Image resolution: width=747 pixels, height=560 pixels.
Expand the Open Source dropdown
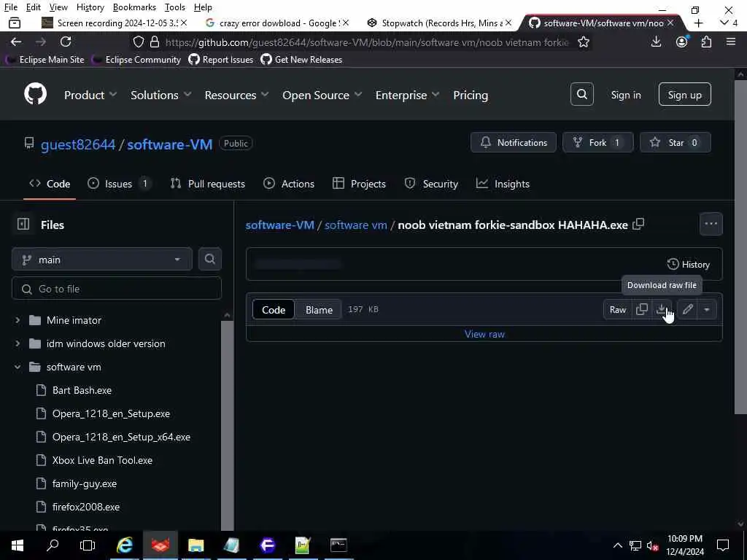coord(322,95)
